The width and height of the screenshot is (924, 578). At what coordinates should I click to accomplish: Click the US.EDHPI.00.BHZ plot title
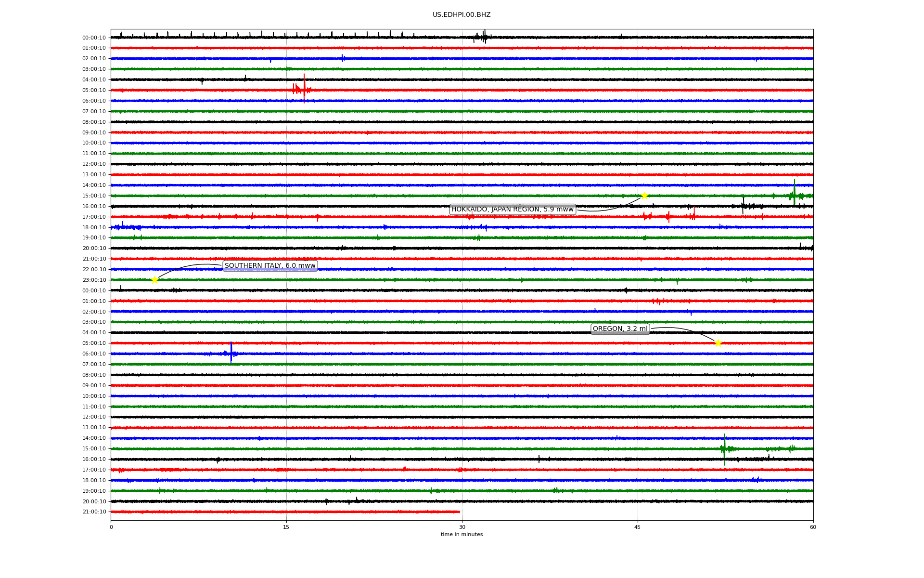click(462, 15)
